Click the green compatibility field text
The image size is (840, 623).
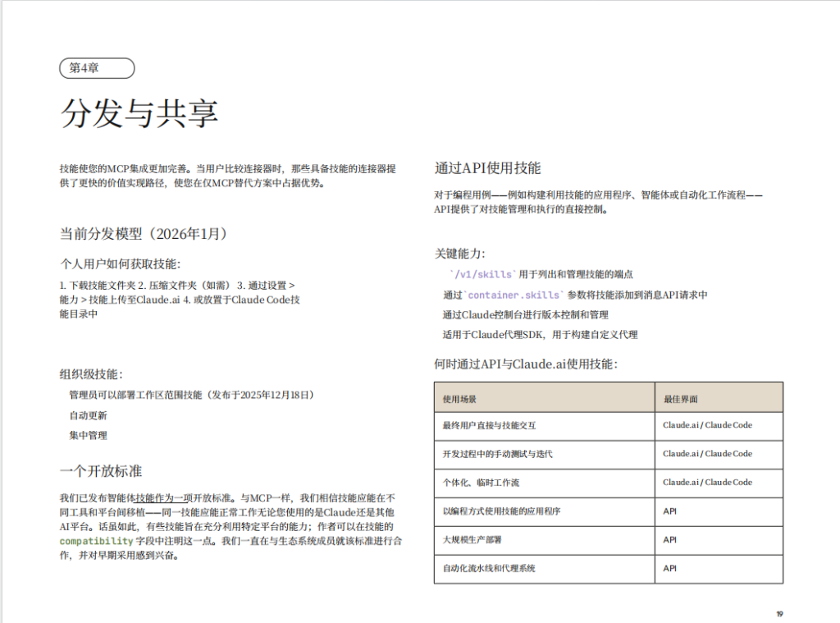[96, 541]
